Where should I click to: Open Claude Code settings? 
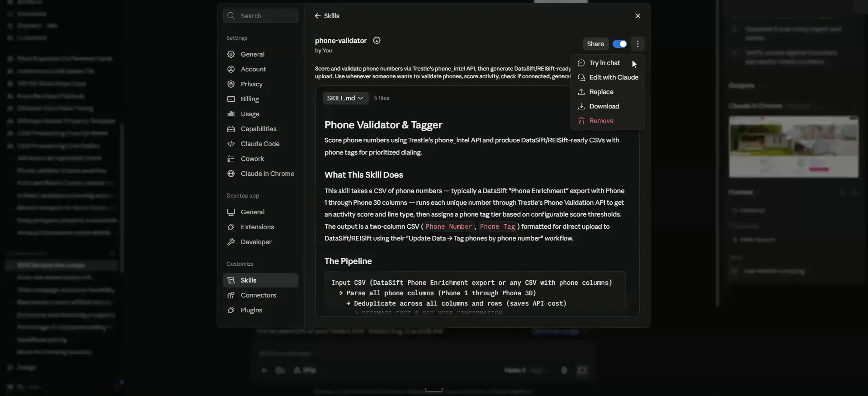coord(260,144)
